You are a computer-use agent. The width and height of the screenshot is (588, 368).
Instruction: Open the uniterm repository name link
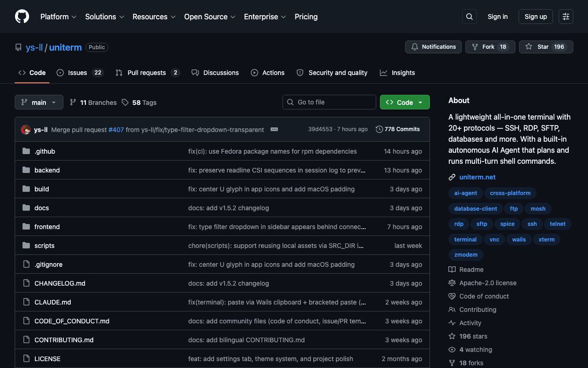tap(65, 47)
